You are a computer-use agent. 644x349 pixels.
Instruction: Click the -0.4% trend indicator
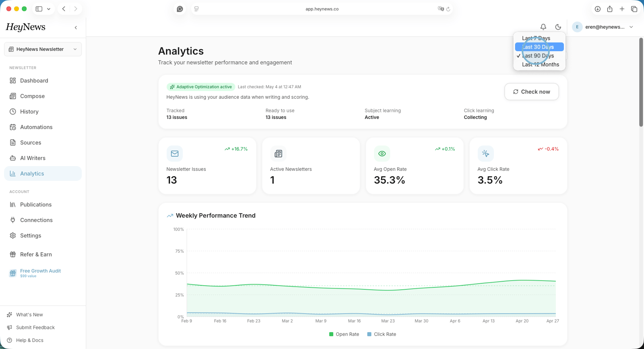click(x=548, y=149)
